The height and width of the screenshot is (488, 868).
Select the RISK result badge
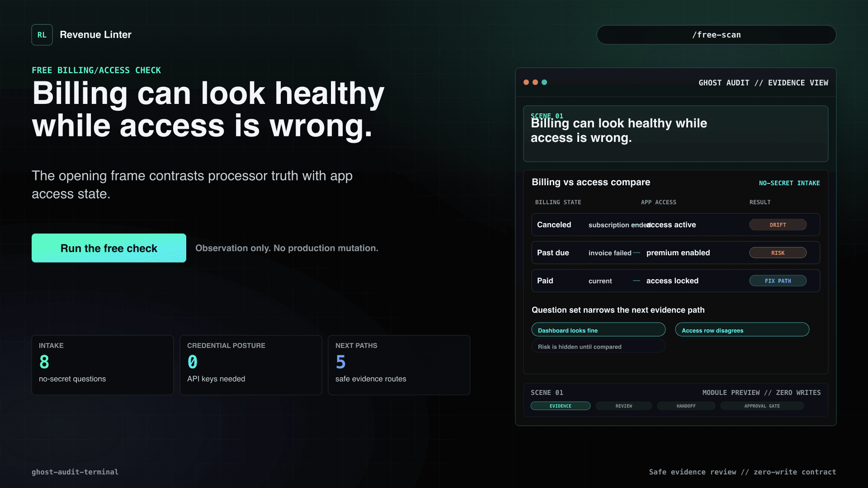click(778, 253)
